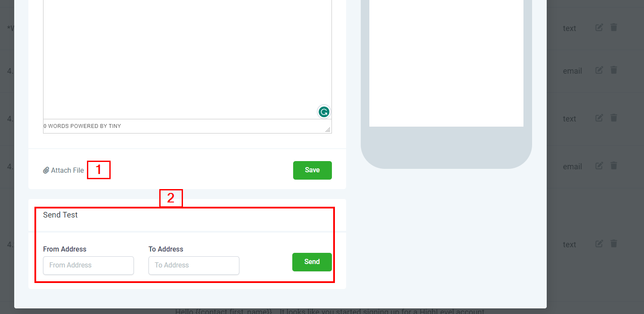Viewport: 644px width, 314px height.
Task: Save the template with the Save button
Action: [x=312, y=170]
